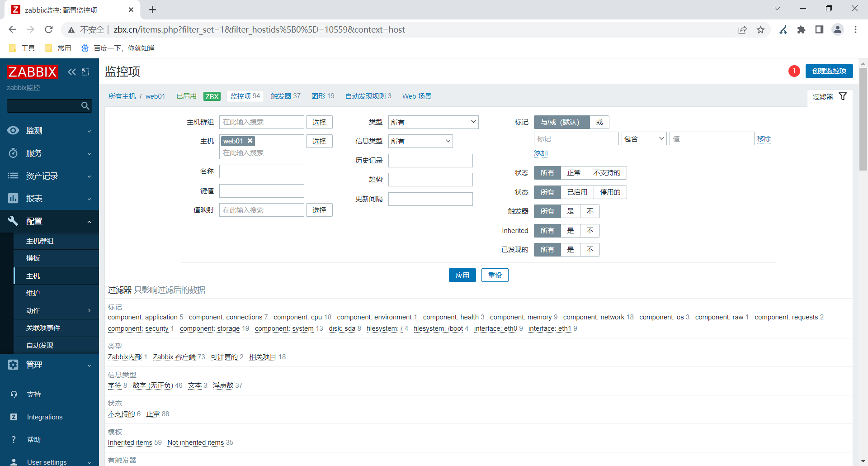This screenshot has height=466, width=868.
Task: Select 是 for 已发现的 filter
Action: 571,250
